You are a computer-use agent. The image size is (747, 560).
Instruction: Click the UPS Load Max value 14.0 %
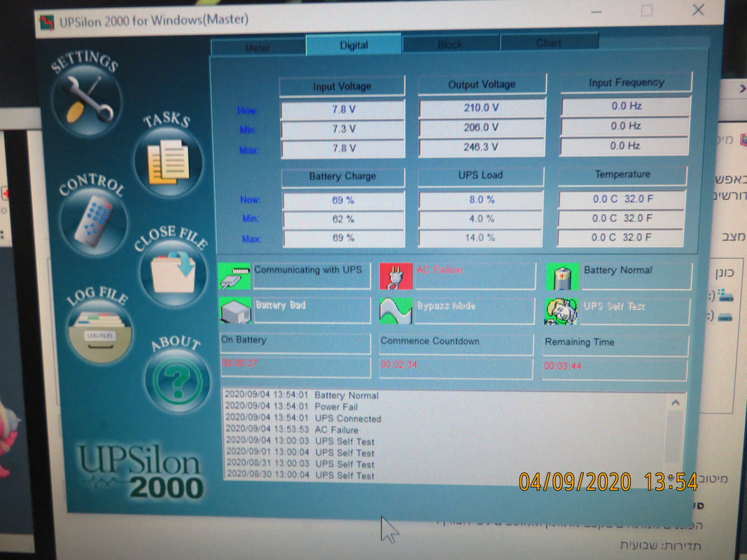(x=480, y=237)
